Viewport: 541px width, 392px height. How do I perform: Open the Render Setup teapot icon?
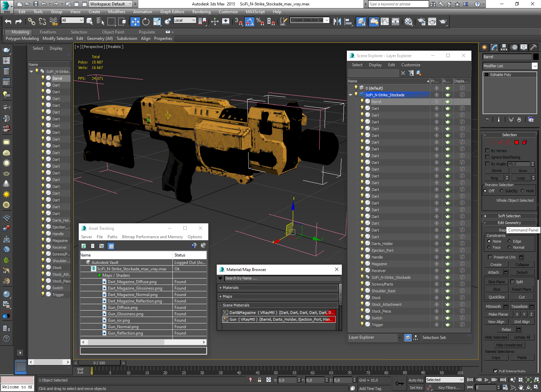(421, 22)
